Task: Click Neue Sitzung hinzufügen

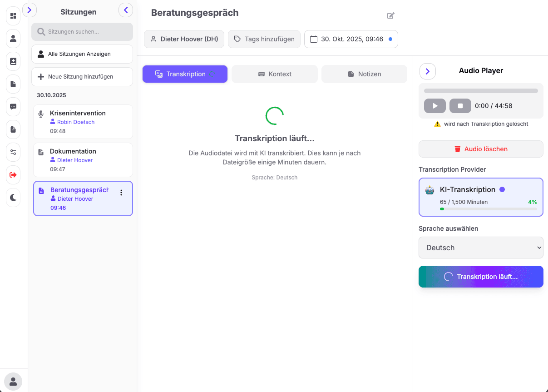Action: click(x=82, y=76)
